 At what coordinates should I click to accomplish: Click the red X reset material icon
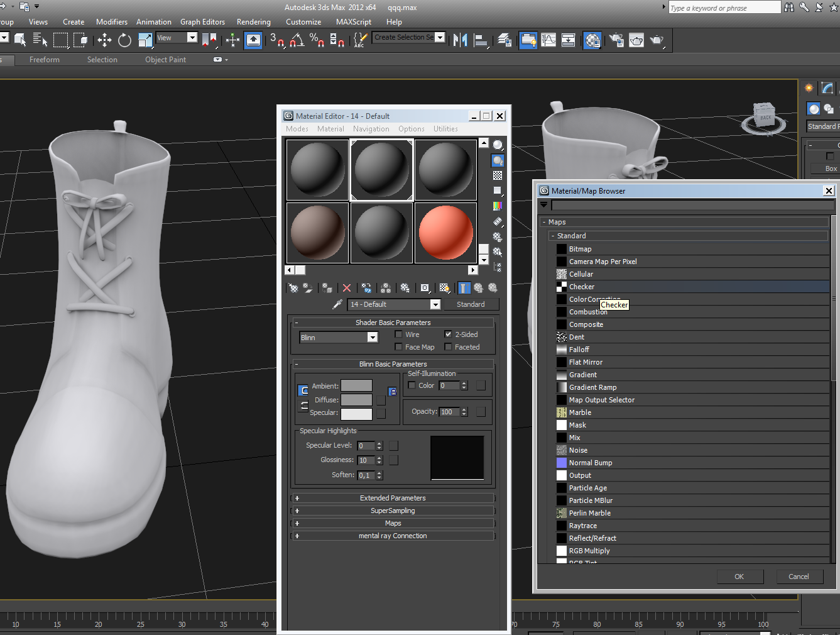[346, 288]
